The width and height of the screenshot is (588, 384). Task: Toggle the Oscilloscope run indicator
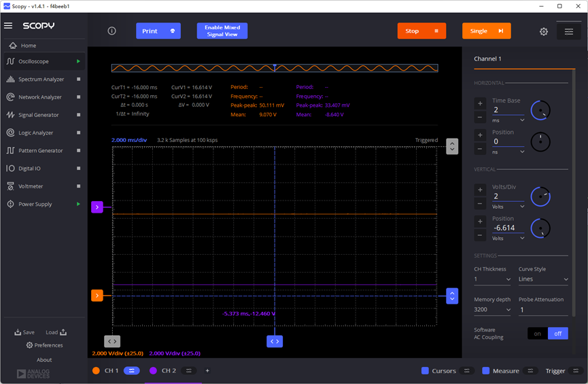click(x=78, y=61)
